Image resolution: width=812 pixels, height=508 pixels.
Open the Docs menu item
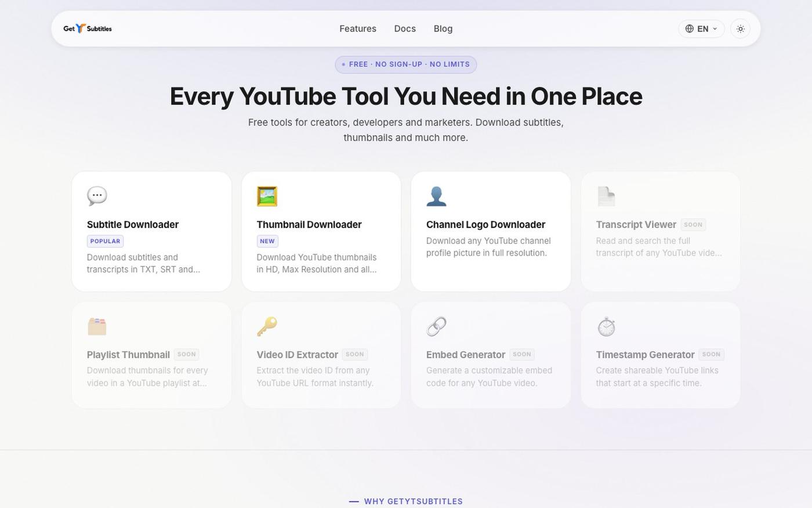pyautogui.click(x=405, y=28)
